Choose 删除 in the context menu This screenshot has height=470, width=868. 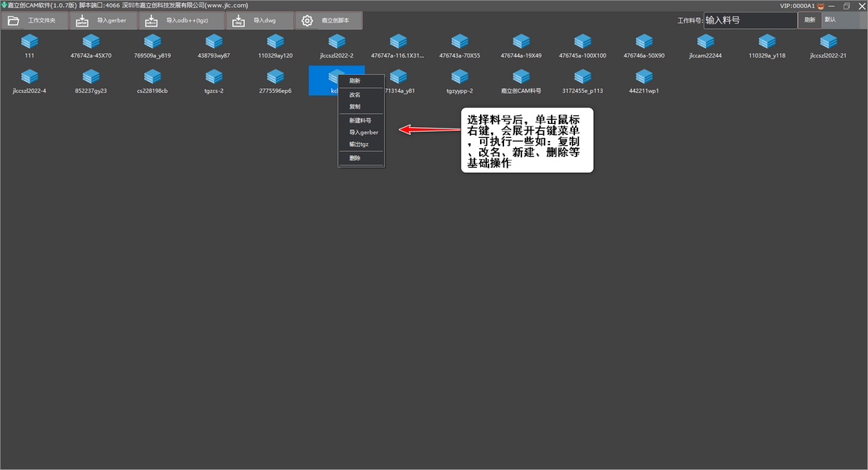[x=361, y=157]
